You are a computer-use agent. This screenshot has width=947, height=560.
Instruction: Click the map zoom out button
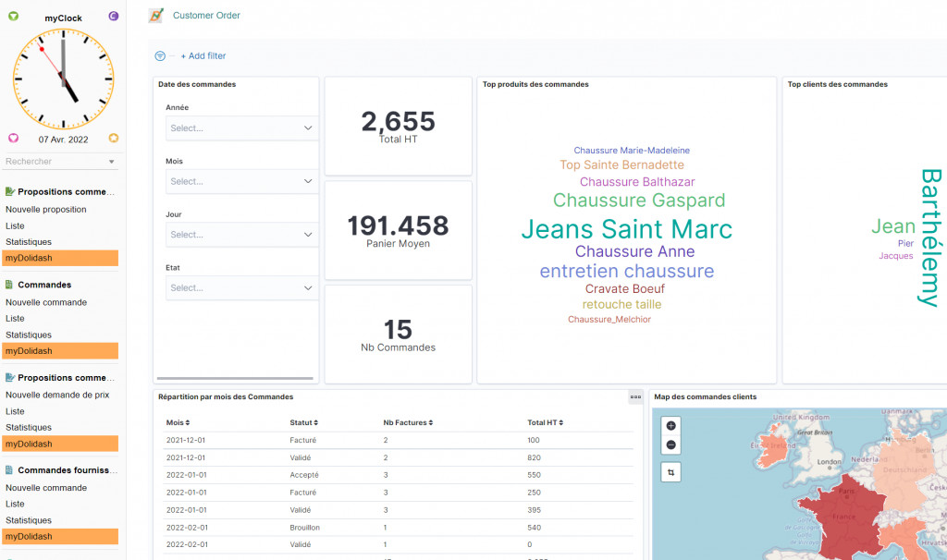pyautogui.click(x=670, y=444)
